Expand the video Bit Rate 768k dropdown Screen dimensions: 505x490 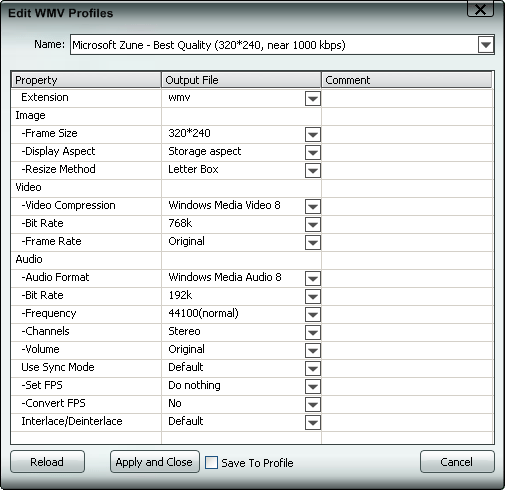(x=313, y=225)
